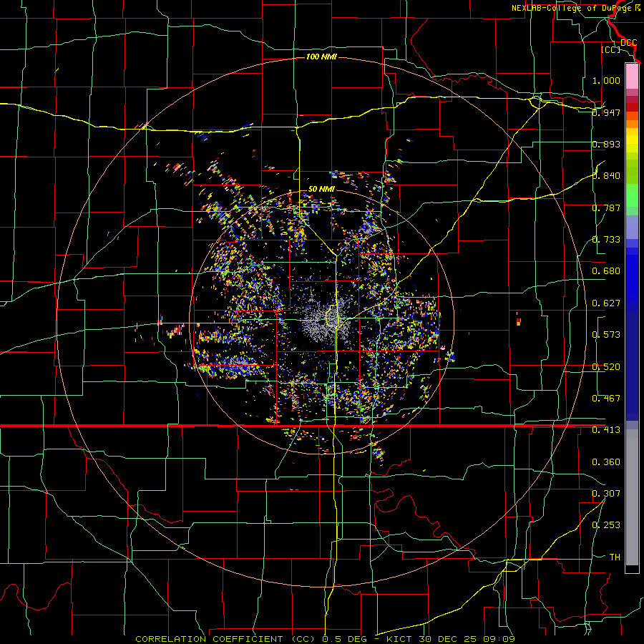Image resolution: width=644 pixels, height=644 pixels.
Task: Pick the pink segment of the color bar
Action: pos(632,76)
